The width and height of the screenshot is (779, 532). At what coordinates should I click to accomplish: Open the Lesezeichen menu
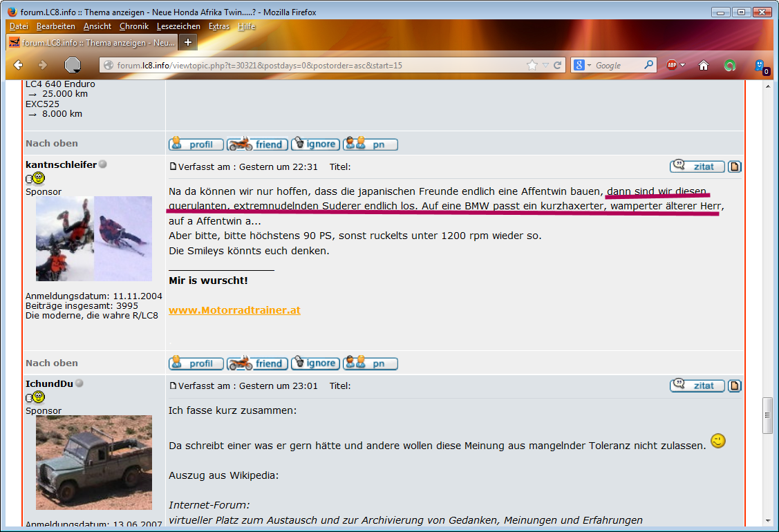click(178, 26)
